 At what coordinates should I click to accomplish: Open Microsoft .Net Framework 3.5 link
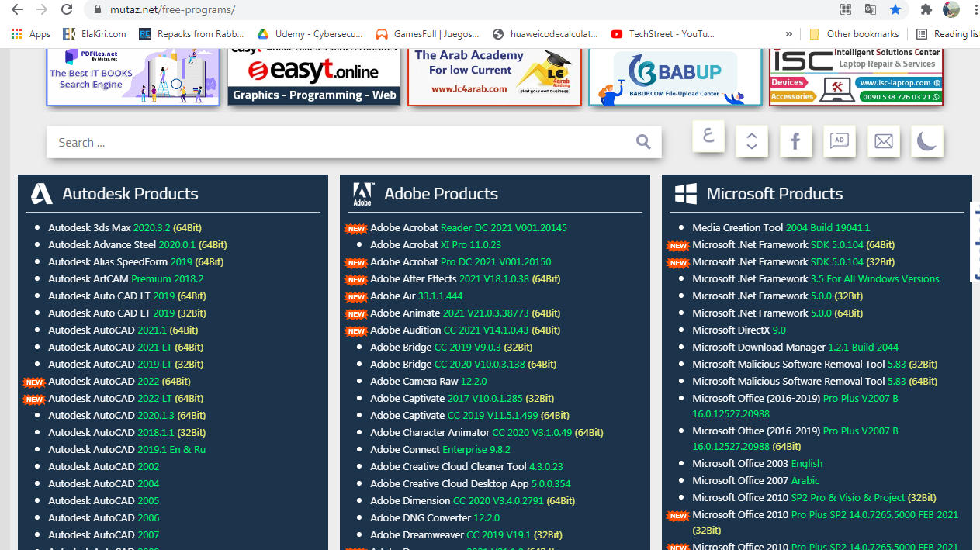pyautogui.click(x=816, y=278)
